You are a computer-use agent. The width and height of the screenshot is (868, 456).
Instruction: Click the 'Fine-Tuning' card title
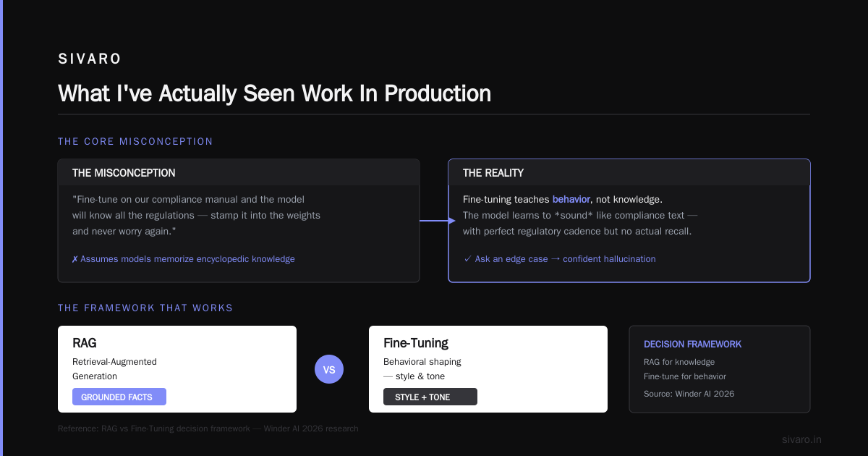pyautogui.click(x=416, y=342)
